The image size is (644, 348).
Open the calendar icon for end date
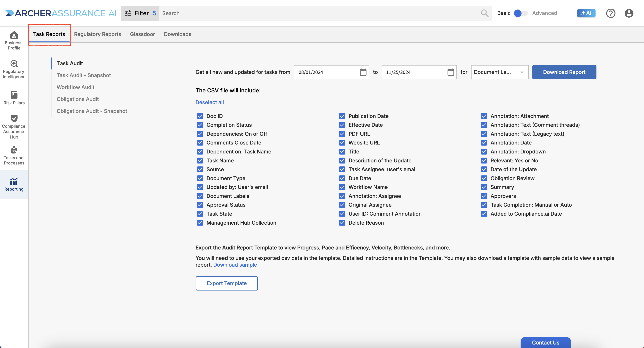450,72
